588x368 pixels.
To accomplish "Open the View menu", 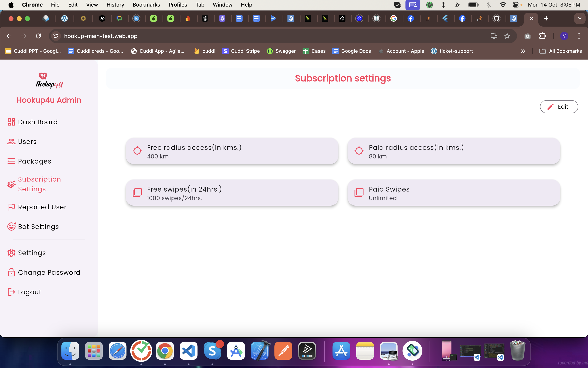I will 92,5.
